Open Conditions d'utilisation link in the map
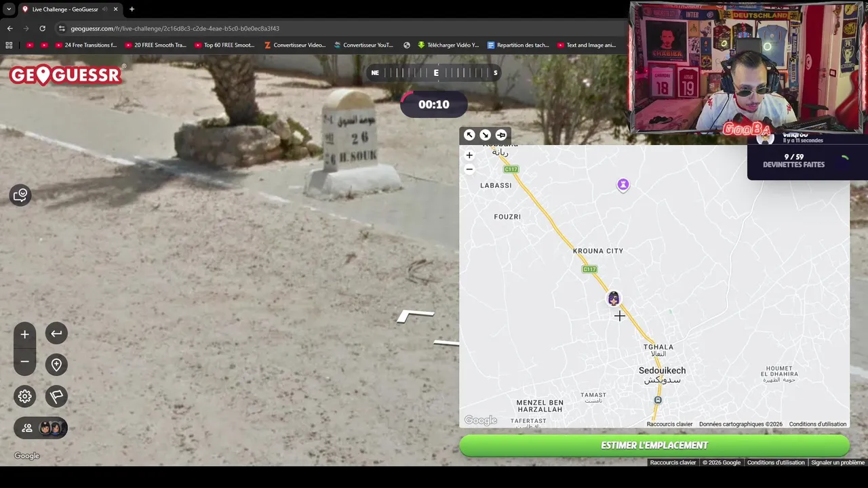868x488 pixels. [x=817, y=424]
